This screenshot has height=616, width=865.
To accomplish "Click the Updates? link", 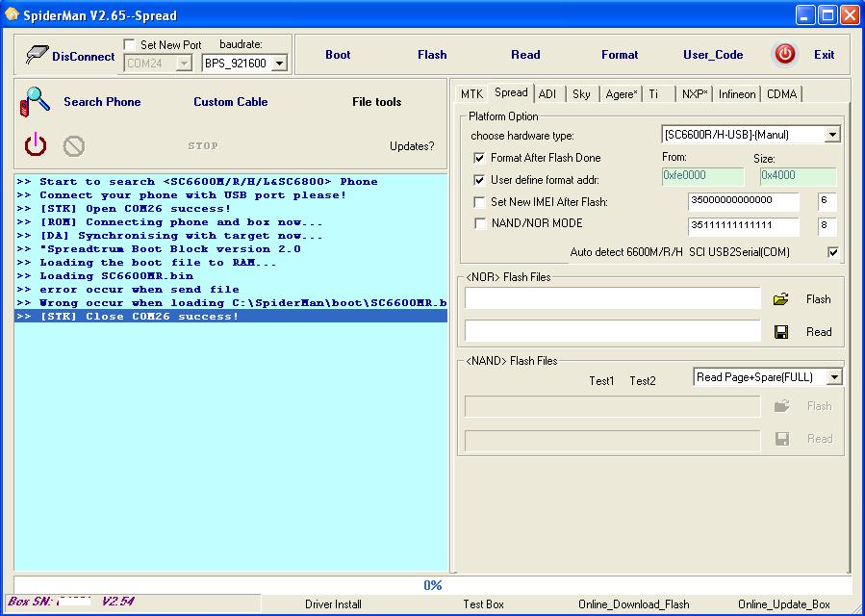I will pyautogui.click(x=412, y=146).
